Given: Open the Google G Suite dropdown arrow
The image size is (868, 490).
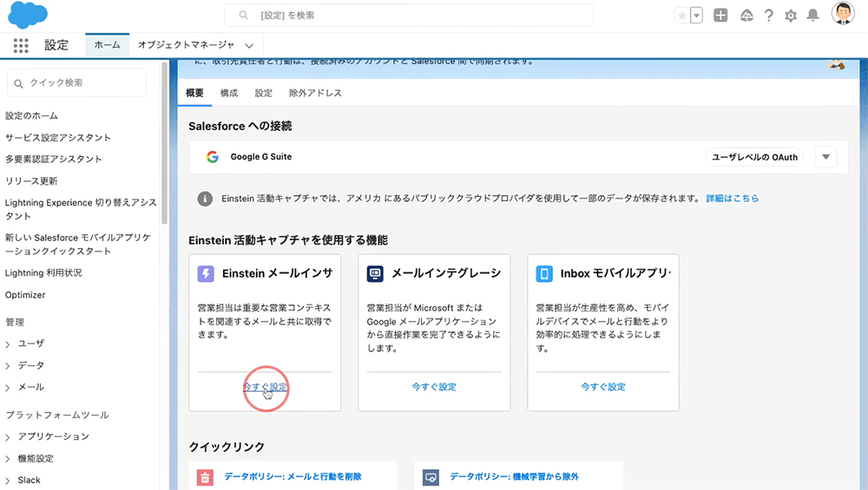Looking at the screenshot, I should pyautogui.click(x=825, y=157).
